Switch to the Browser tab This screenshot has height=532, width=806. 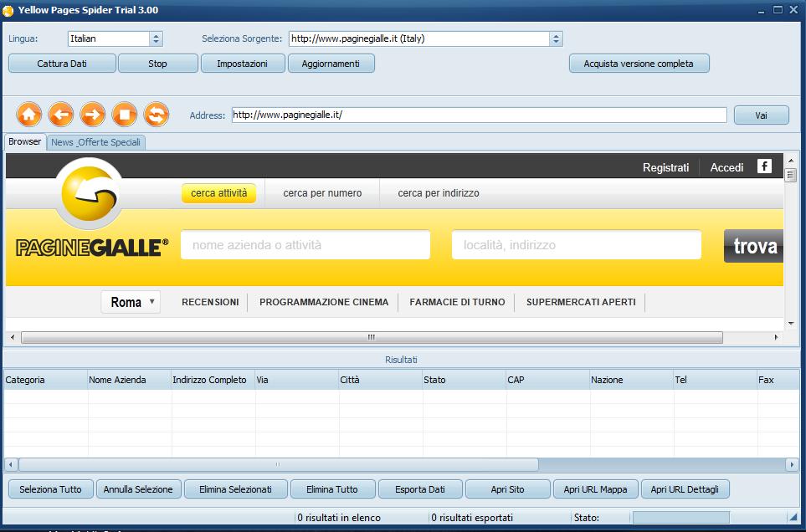click(x=24, y=141)
